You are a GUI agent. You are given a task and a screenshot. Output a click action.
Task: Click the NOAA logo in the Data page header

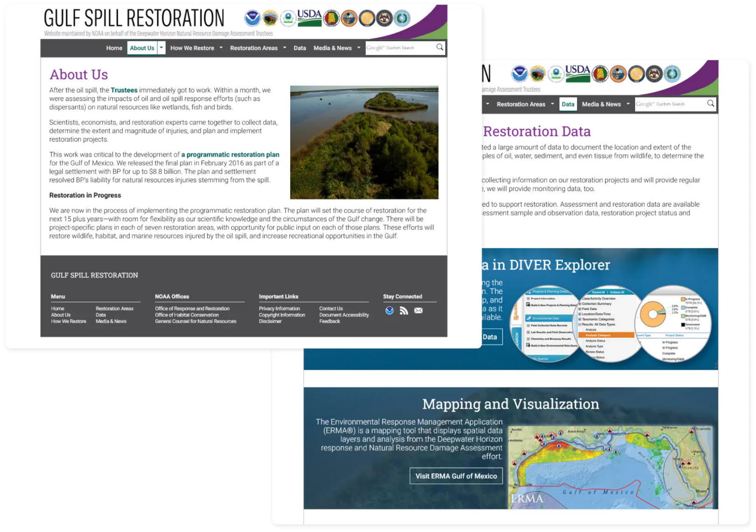pyautogui.click(x=519, y=74)
